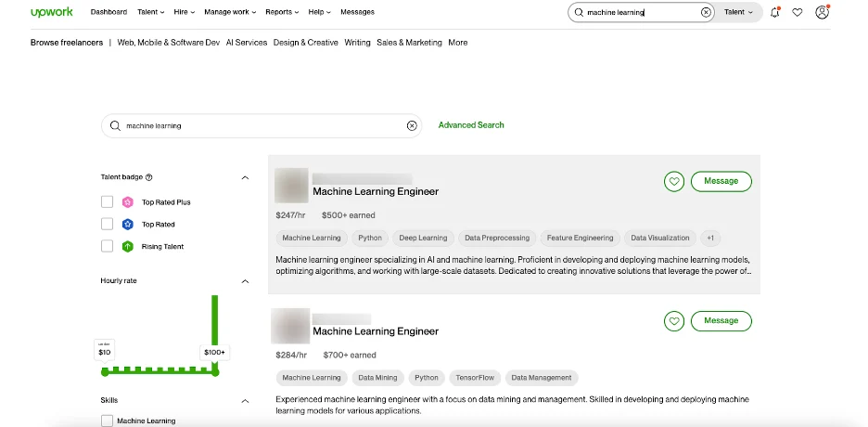The image size is (868, 427).
Task: Click Data Management skill tag
Action: [542, 378]
